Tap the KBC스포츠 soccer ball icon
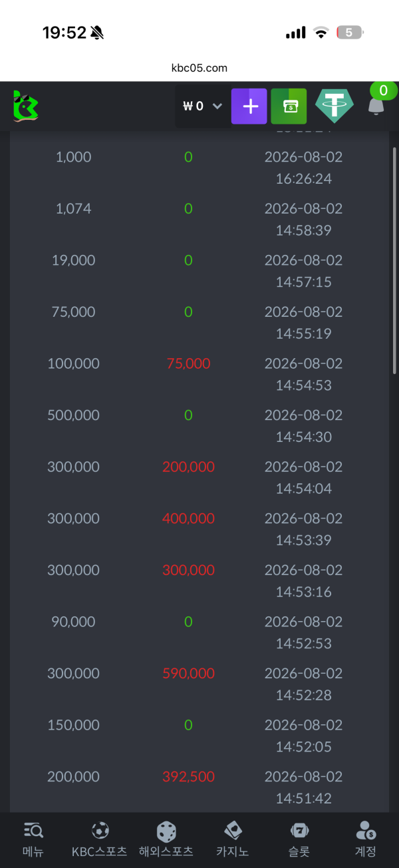The width and height of the screenshot is (399, 868). pos(100,830)
